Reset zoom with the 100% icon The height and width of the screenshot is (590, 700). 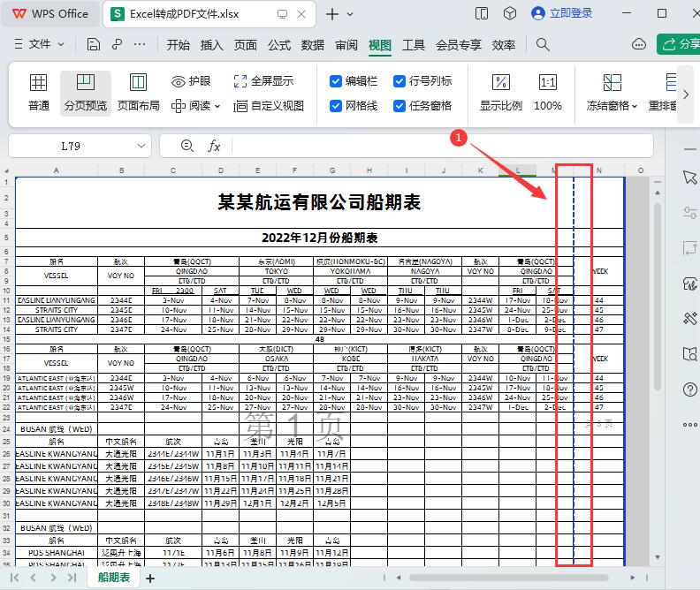(548, 83)
